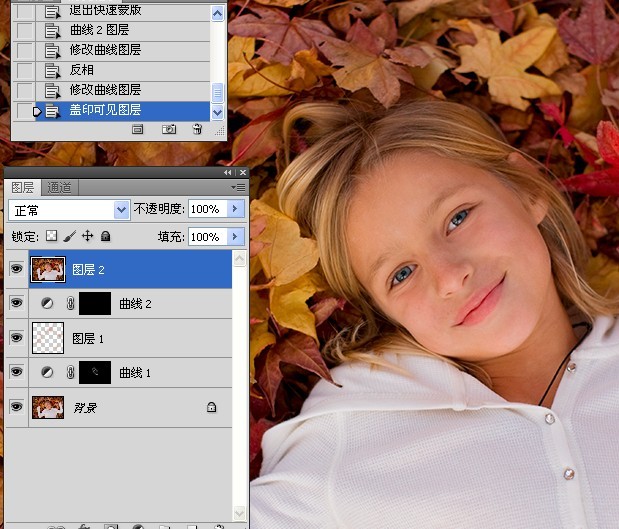Lock image pixels brush icon
Screen dimensions: 619x529
click(x=69, y=236)
